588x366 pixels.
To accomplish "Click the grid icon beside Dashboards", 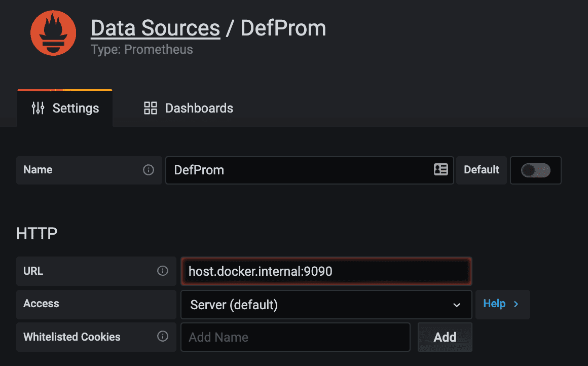I will [151, 108].
